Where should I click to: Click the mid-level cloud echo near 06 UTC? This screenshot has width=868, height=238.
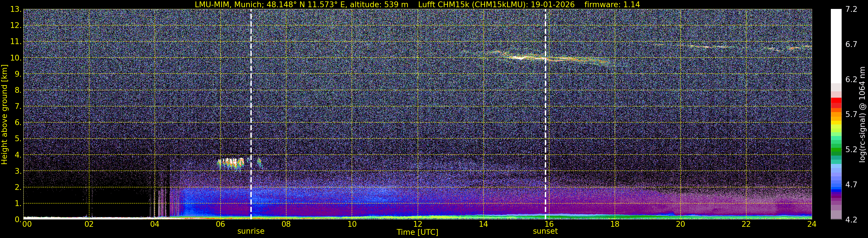(x=231, y=163)
